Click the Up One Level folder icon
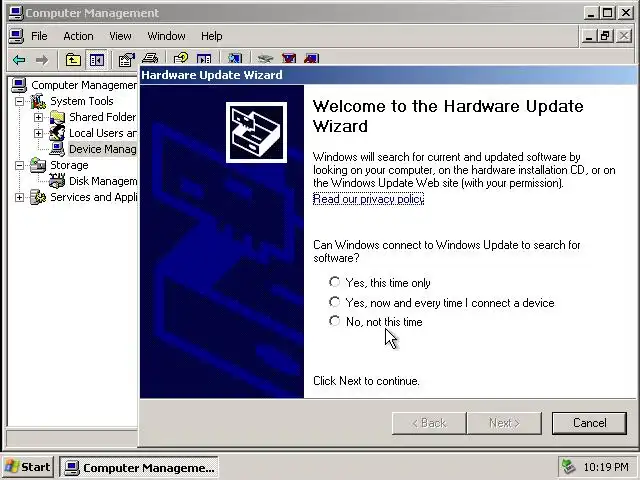This screenshot has width=640, height=480. (73, 60)
